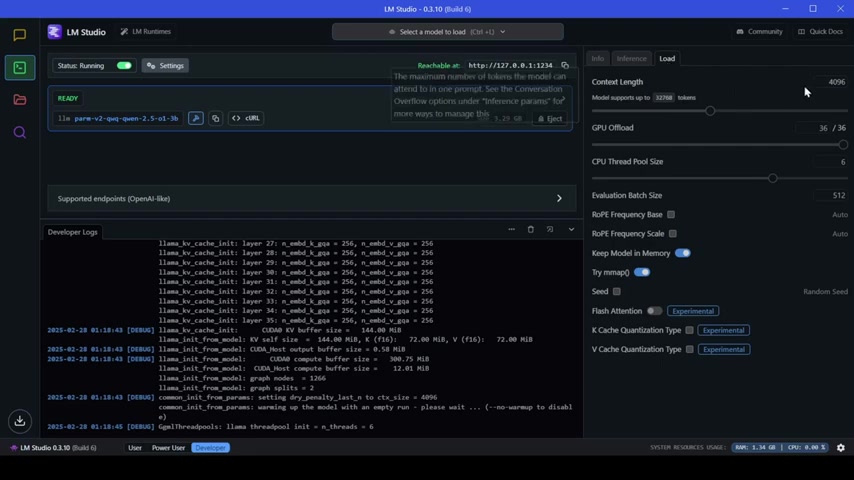This screenshot has width=854, height=480.
Task: Toggle Keep Model in Memory
Action: point(682,253)
